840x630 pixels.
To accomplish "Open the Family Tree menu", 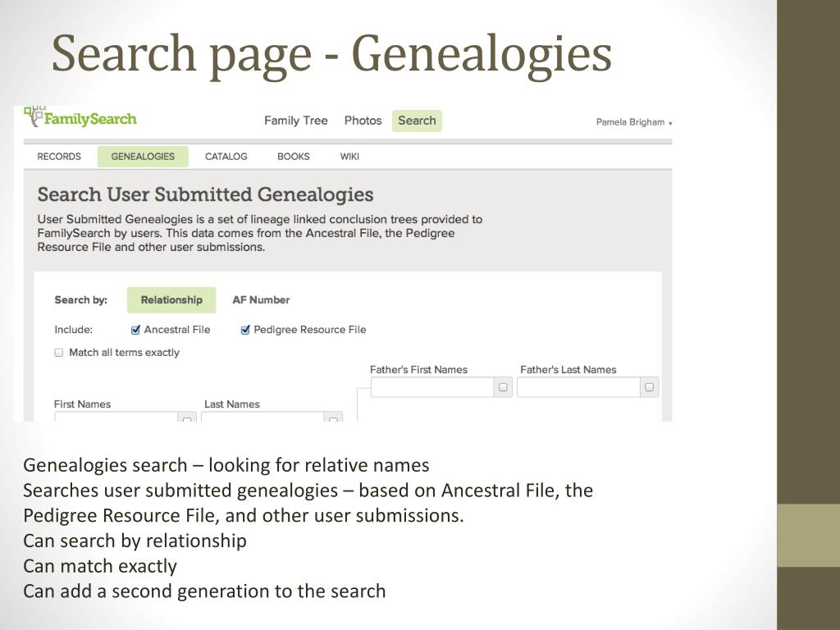I will [x=295, y=121].
